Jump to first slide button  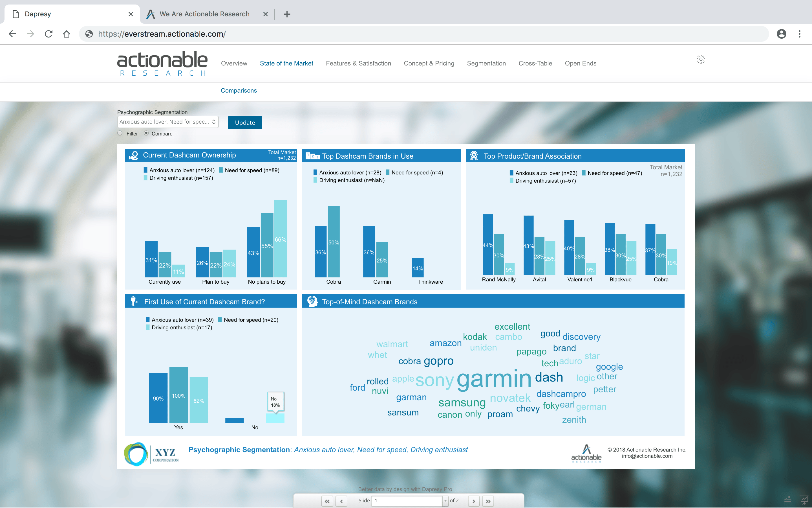[x=327, y=501]
